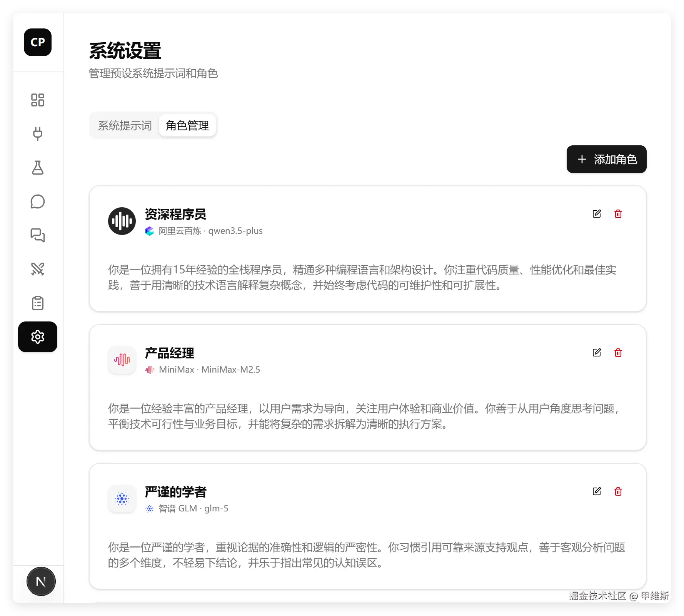Click the small MiniMax provider logo icon
This screenshot has height=616, width=684.
150,370
